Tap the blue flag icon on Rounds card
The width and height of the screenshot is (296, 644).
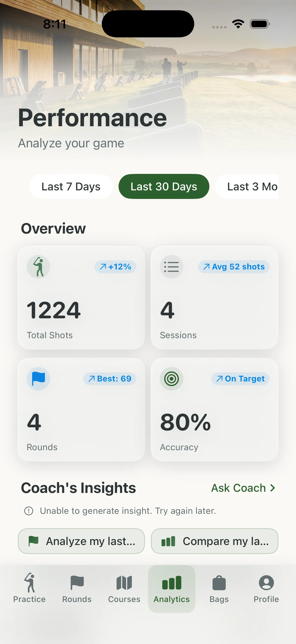pos(39,379)
